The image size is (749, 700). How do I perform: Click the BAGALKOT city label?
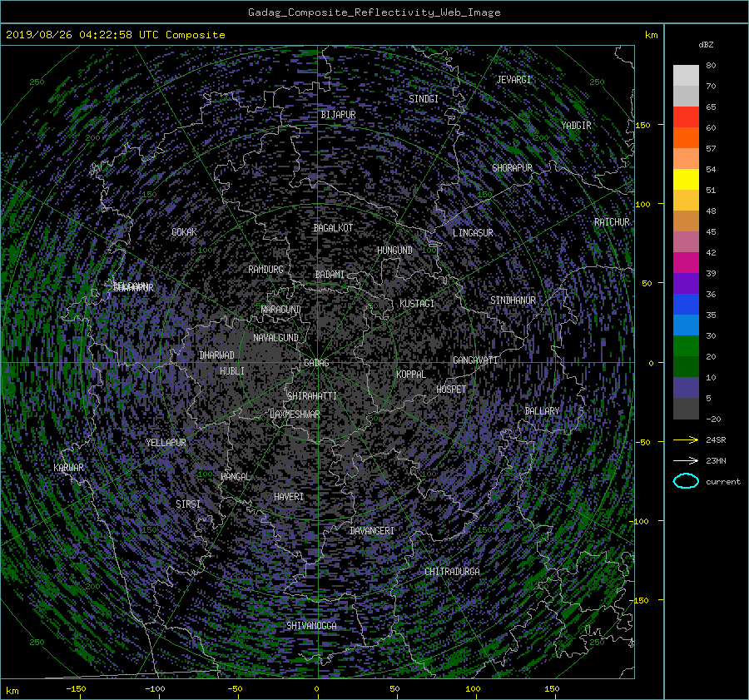[333, 228]
